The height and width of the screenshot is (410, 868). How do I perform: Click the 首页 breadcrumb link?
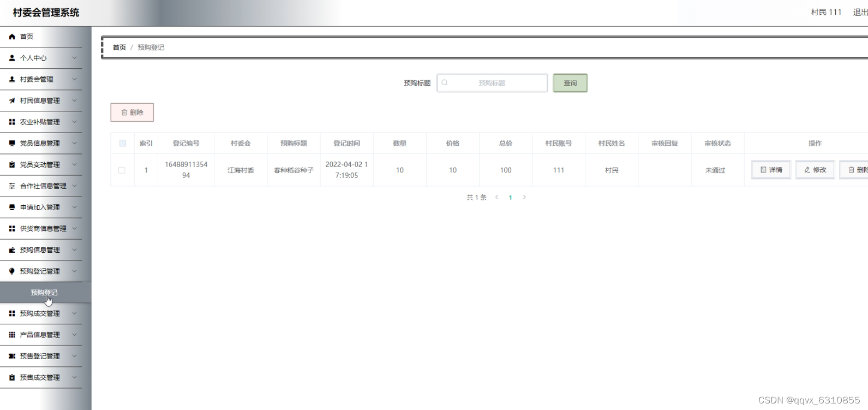tap(119, 47)
